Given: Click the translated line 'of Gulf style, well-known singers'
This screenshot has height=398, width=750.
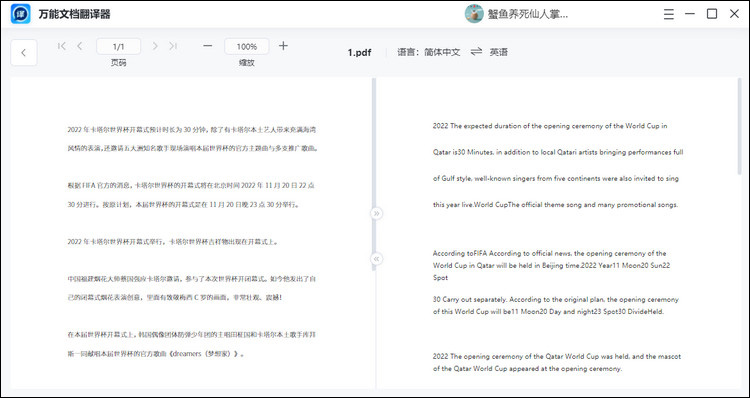Looking at the screenshot, I should click(x=556, y=178).
